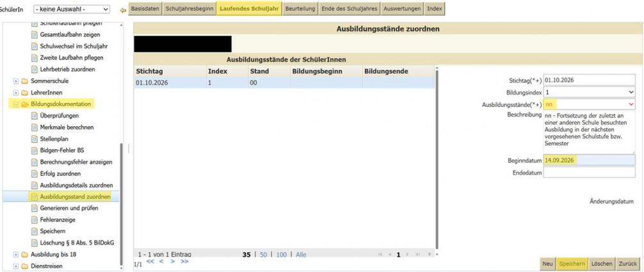Click the Löschen button

[x=602, y=264]
